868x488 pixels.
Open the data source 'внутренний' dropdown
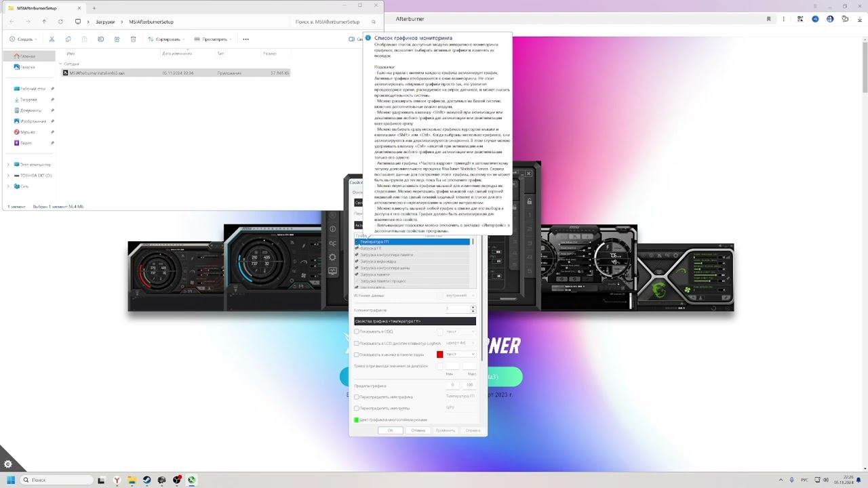click(x=460, y=296)
